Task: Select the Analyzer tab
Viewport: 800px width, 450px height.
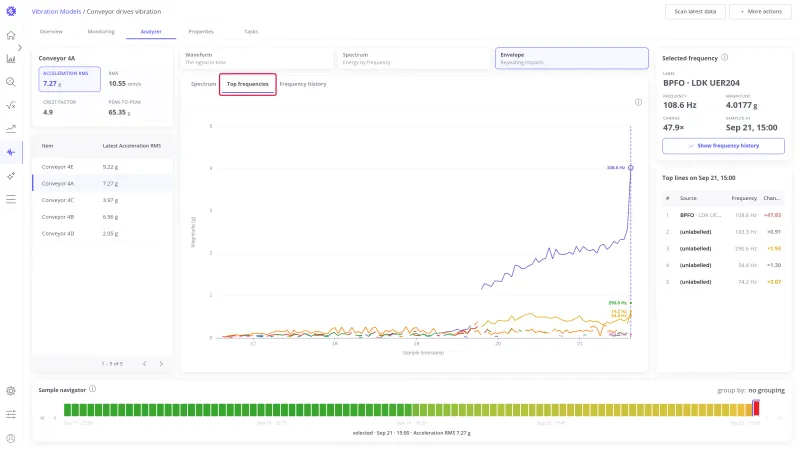Action: coord(151,32)
